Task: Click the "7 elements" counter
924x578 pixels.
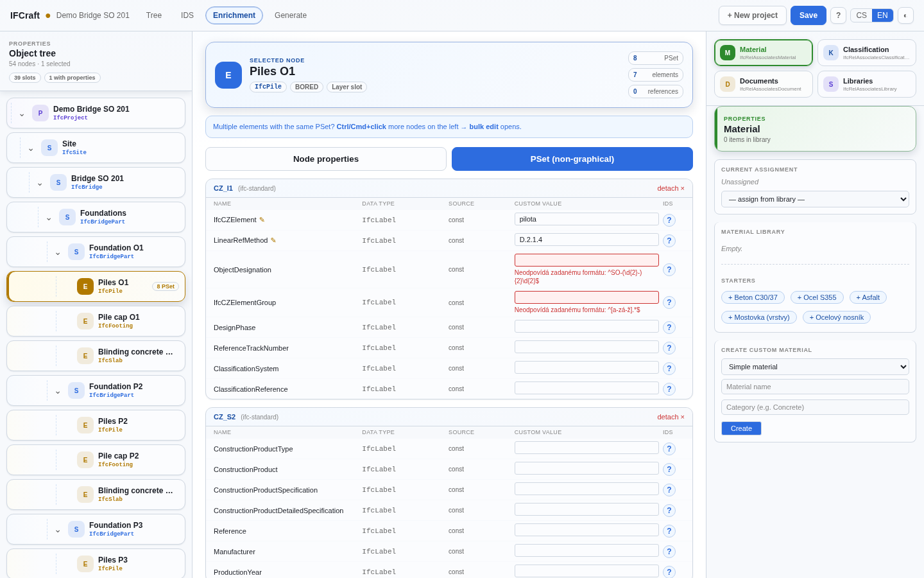Action: pyautogui.click(x=656, y=74)
